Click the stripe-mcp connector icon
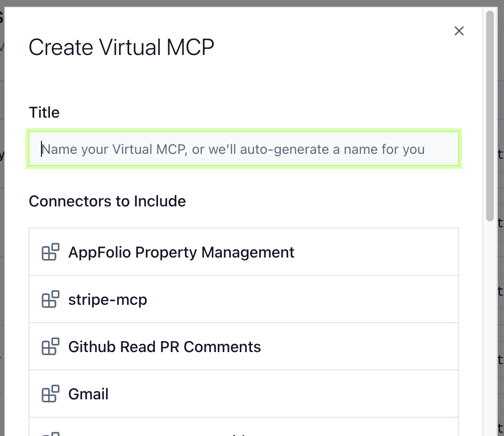 [51, 299]
